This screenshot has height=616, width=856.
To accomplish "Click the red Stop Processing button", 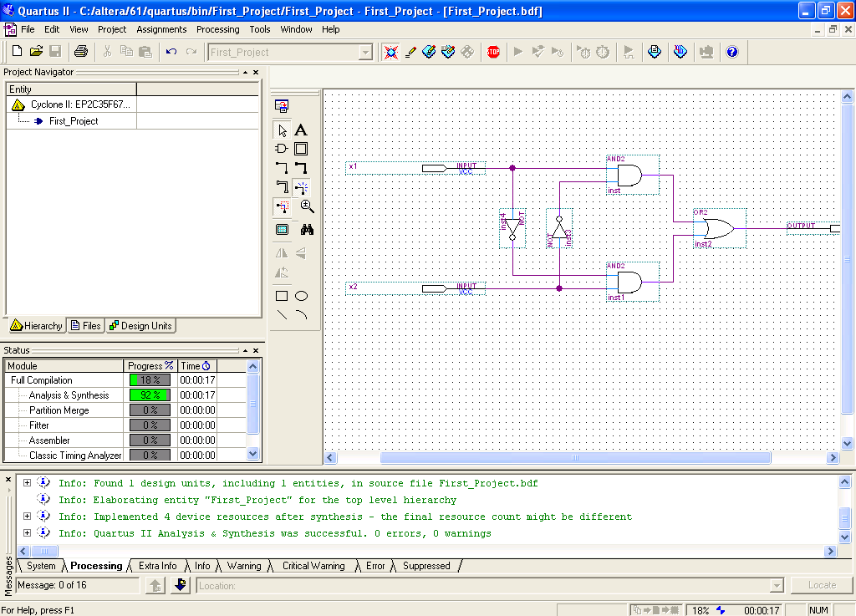I will point(493,52).
